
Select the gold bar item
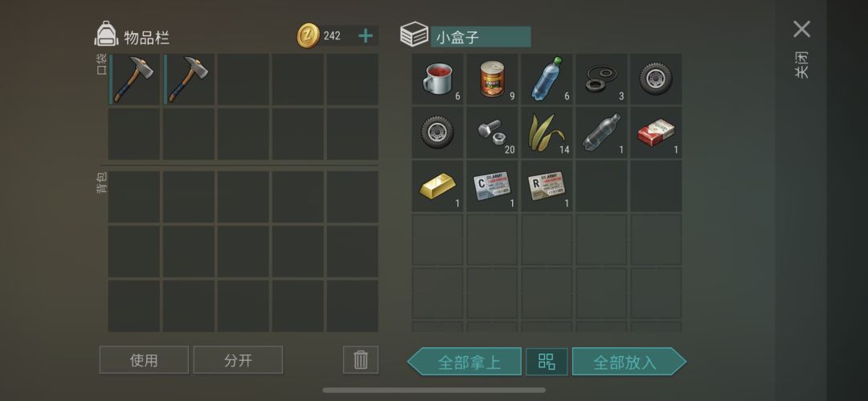click(437, 186)
